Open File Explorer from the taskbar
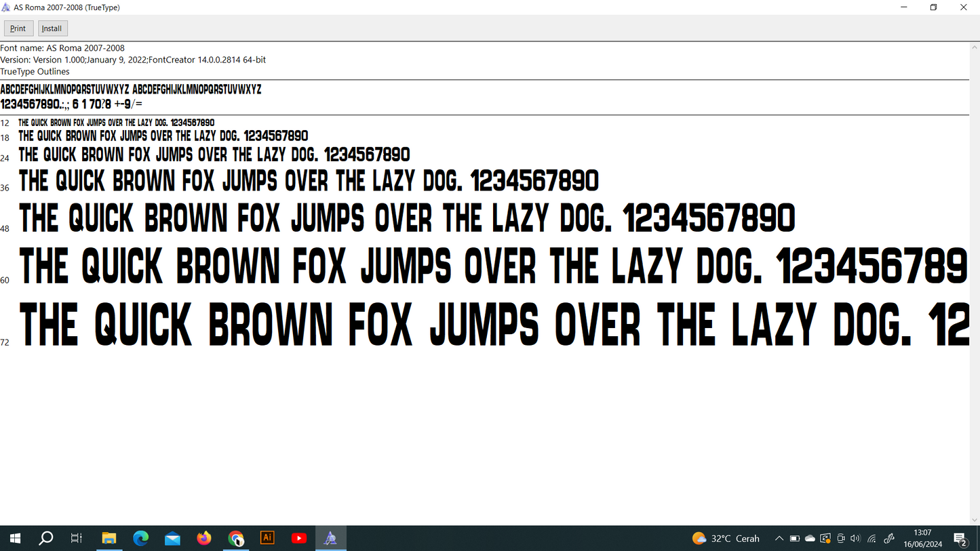Screen dimensions: 980x551 pos(109,539)
